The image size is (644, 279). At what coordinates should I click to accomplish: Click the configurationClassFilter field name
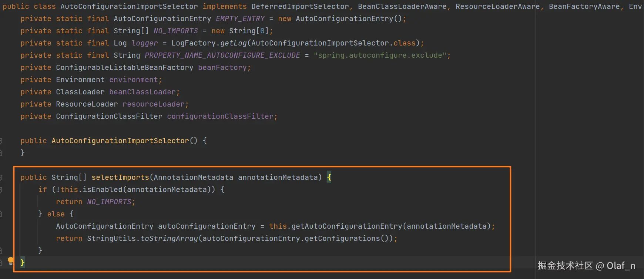pyautogui.click(x=220, y=116)
